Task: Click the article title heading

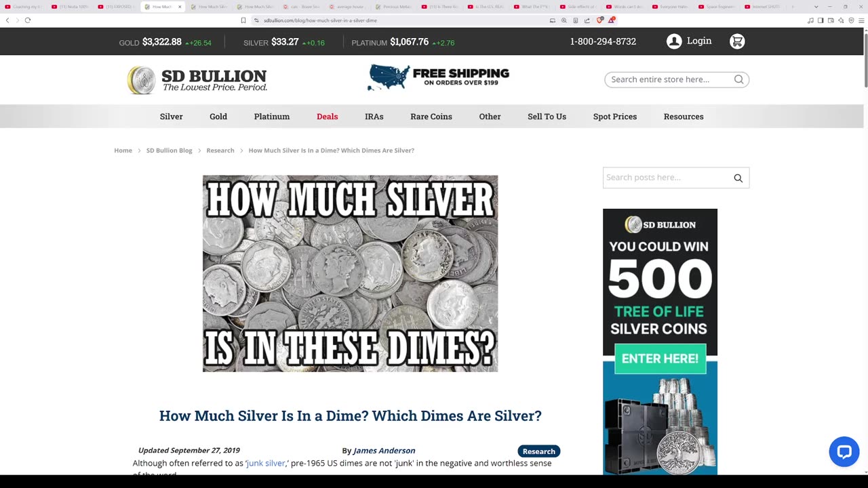Action: click(x=351, y=416)
